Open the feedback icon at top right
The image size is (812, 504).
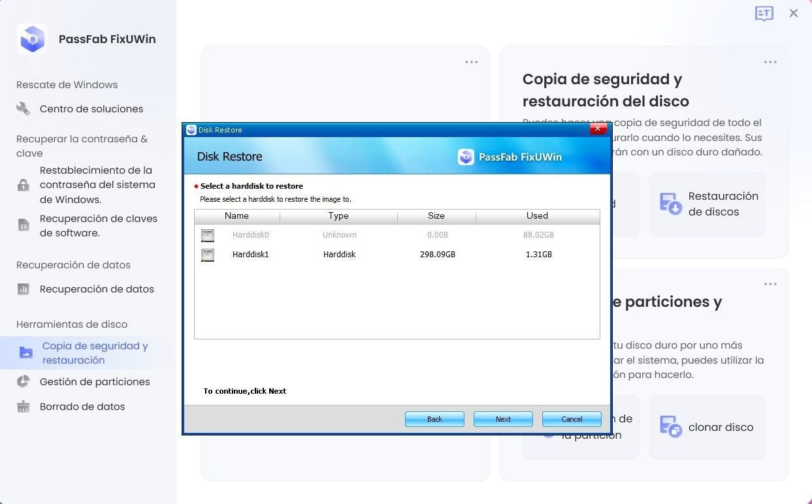(x=764, y=13)
